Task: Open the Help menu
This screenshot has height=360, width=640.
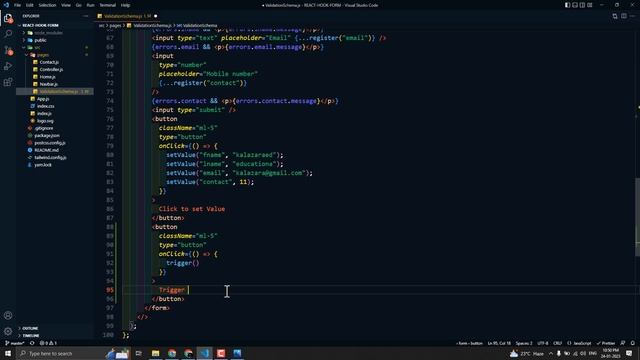Action: 125,5
